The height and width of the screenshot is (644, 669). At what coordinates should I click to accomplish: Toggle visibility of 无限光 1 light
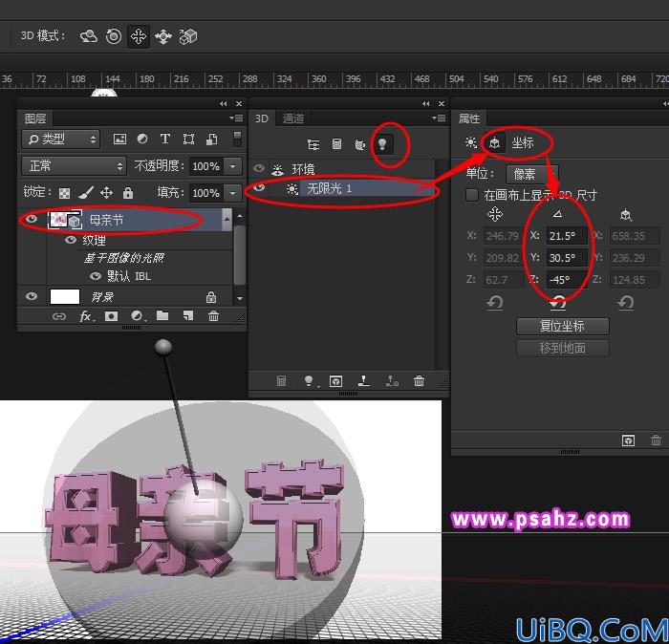[259, 188]
